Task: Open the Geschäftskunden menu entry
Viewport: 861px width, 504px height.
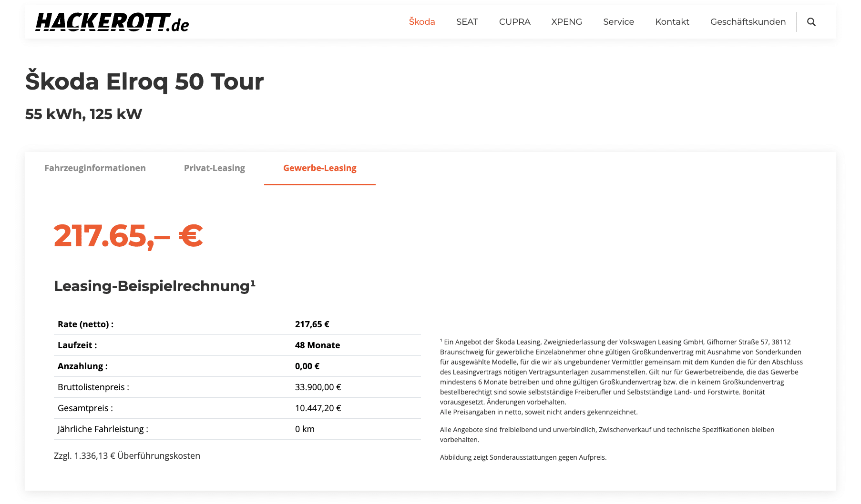Action: tap(748, 22)
